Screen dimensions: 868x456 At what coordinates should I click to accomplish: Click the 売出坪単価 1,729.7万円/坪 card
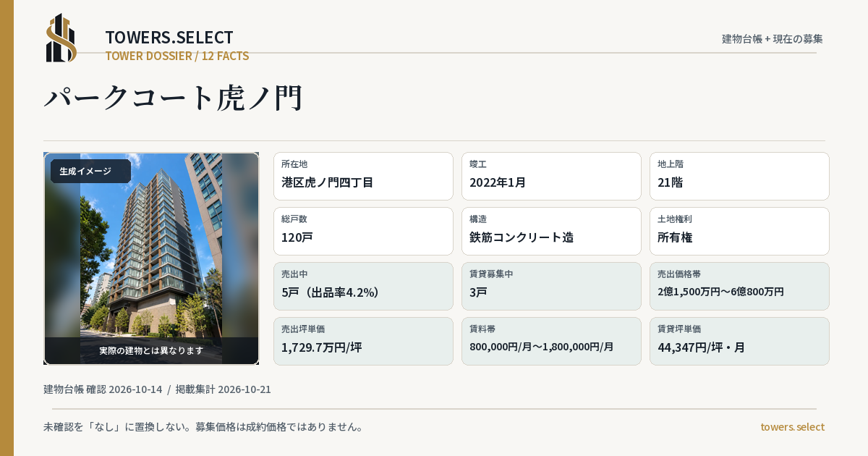363,341
